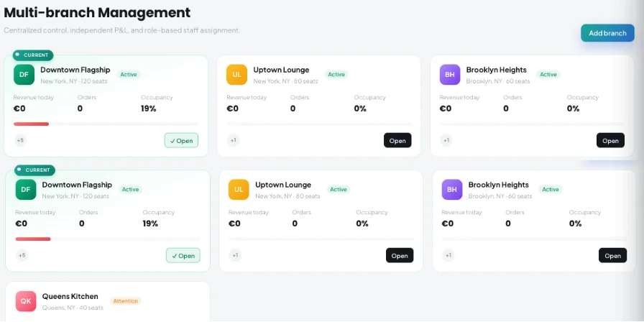Image resolution: width=644 pixels, height=322 pixels.
Task: Click the Active badge on upper Brooklyn Heights
Action: (548, 74)
